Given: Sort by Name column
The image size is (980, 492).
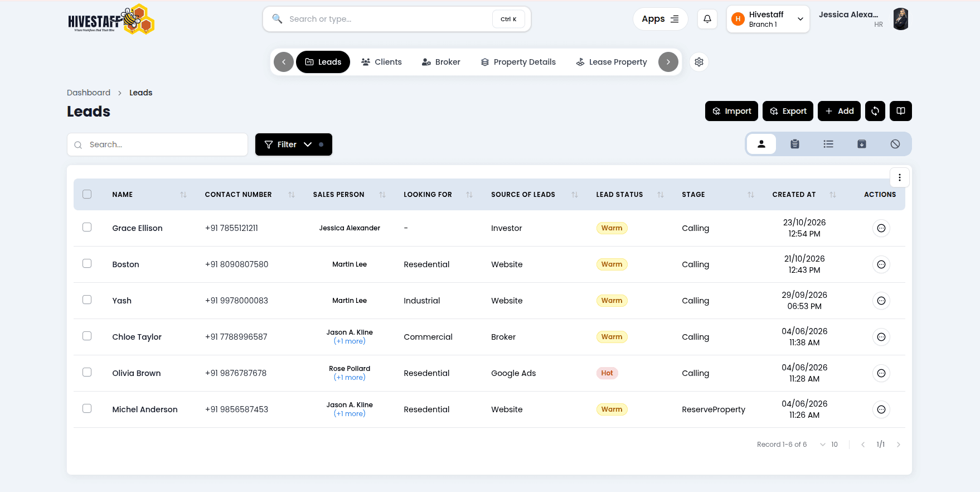Looking at the screenshot, I should tap(183, 195).
